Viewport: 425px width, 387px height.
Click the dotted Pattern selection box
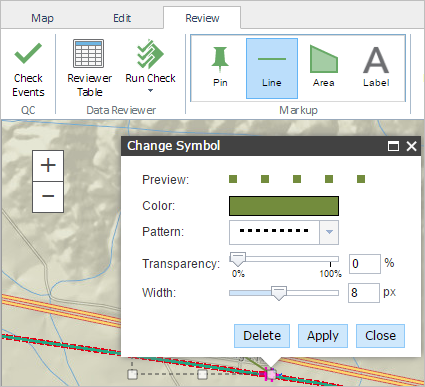pyautogui.click(x=274, y=232)
